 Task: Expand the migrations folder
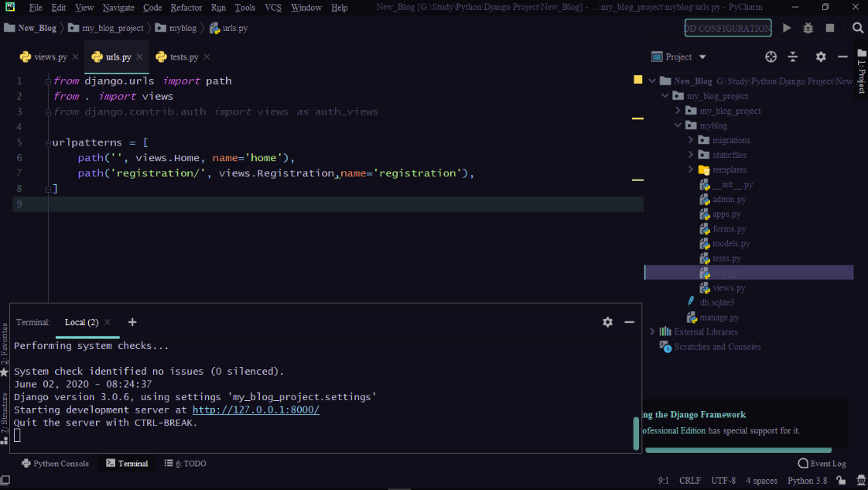pos(691,140)
